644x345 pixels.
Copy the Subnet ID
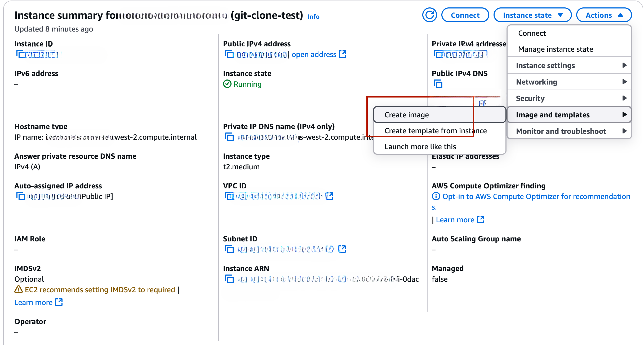229,249
